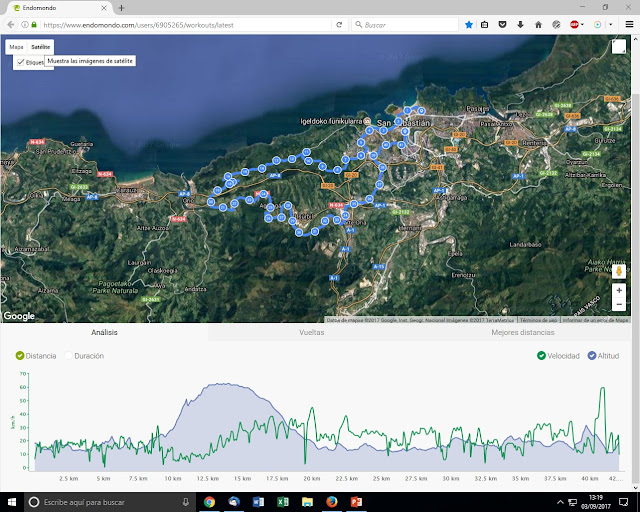Image resolution: width=640 pixels, height=512 pixels.
Task: Expand the toolbar overflow dropdown arrow
Action: [x=611, y=25]
